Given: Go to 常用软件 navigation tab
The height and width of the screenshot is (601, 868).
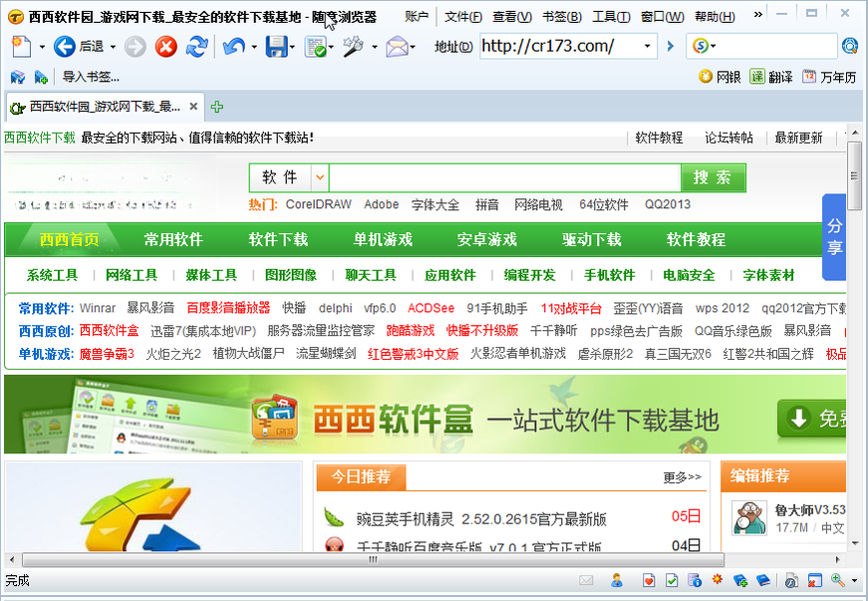Looking at the screenshot, I should [x=173, y=239].
